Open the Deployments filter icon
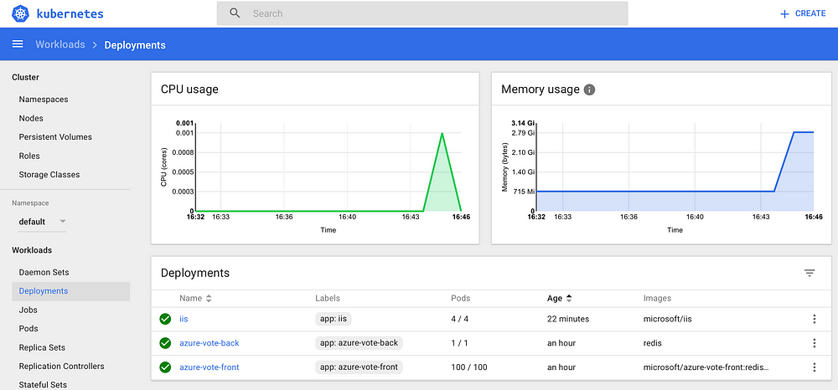 (x=810, y=273)
